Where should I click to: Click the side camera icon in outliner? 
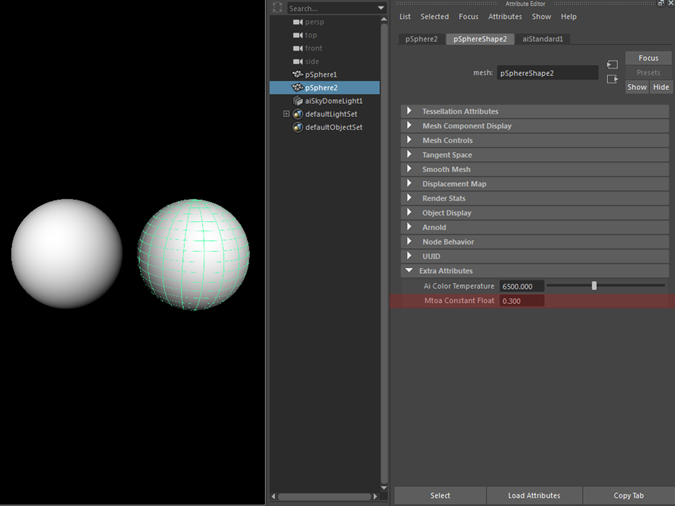tap(297, 62)
